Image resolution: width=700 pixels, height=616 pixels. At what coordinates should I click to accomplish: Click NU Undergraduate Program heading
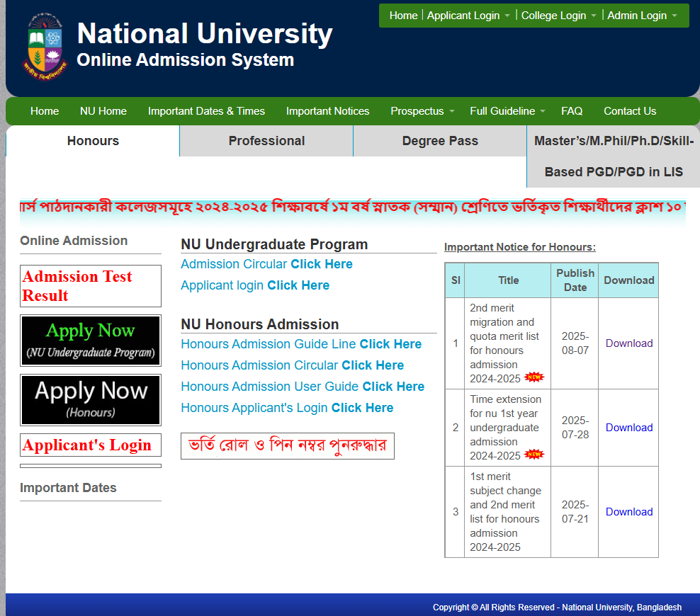coord(274,244)
